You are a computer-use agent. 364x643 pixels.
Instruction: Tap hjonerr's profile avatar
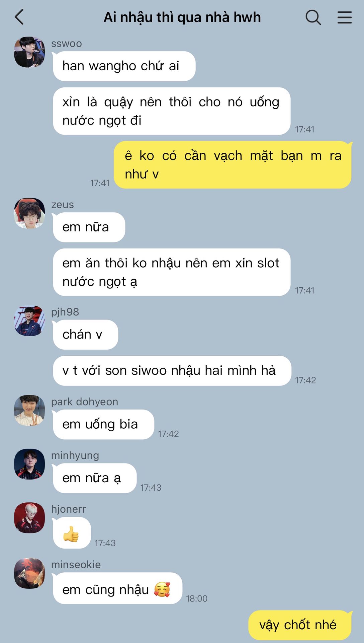click(x=29, y=518)
